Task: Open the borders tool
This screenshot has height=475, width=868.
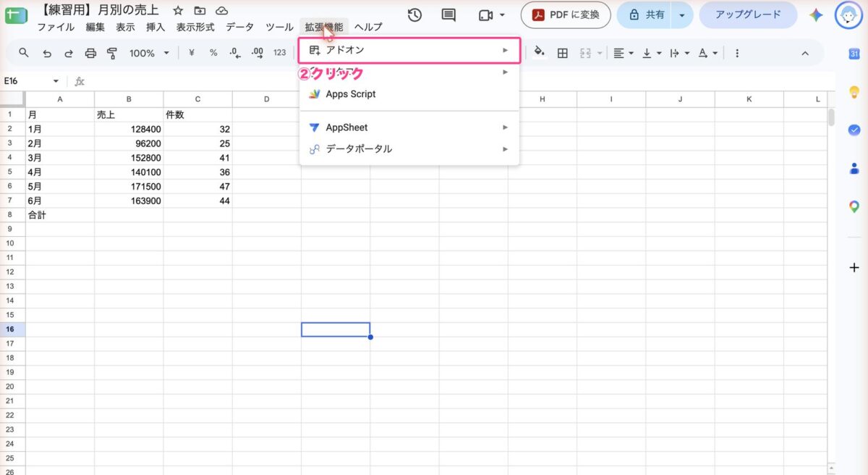Action: tap(562, 53)
